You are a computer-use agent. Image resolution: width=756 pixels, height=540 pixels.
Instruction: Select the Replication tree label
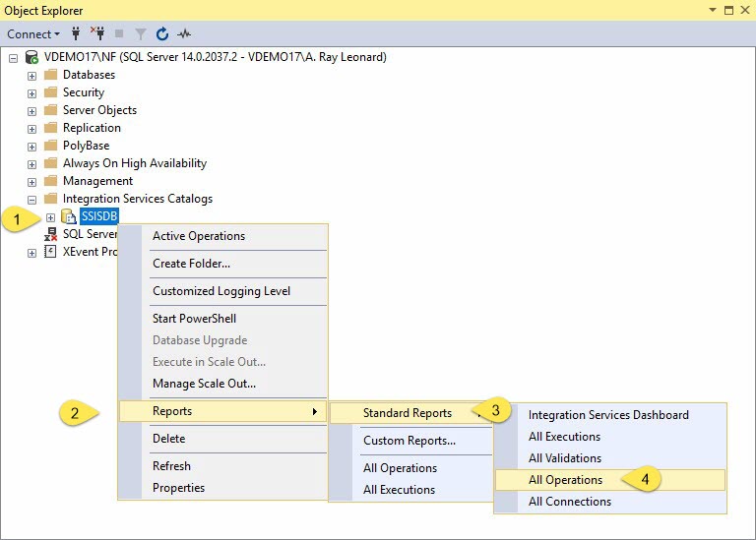click(x=92, y=128)
